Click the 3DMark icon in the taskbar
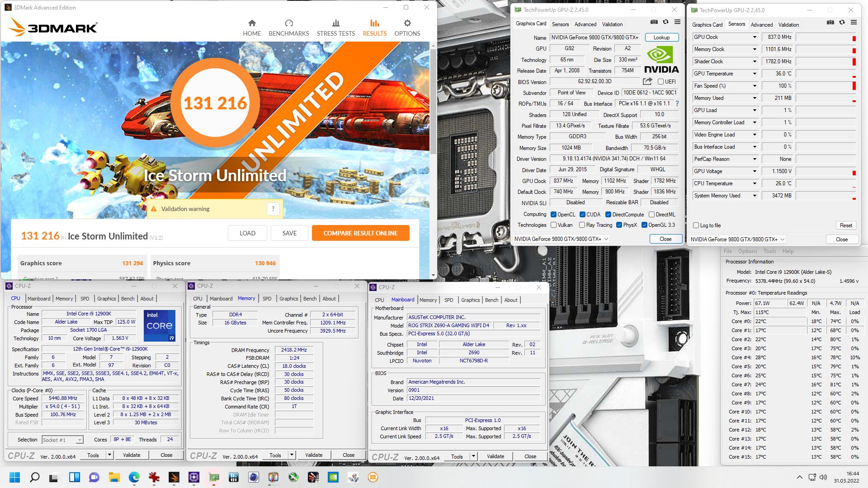 click(174, 477)
